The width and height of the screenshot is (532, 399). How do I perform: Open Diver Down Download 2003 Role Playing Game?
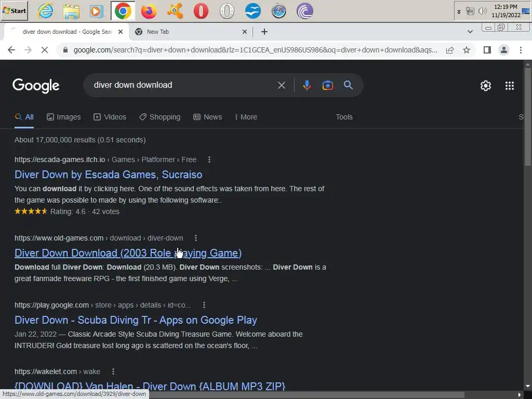click(128, 253)
